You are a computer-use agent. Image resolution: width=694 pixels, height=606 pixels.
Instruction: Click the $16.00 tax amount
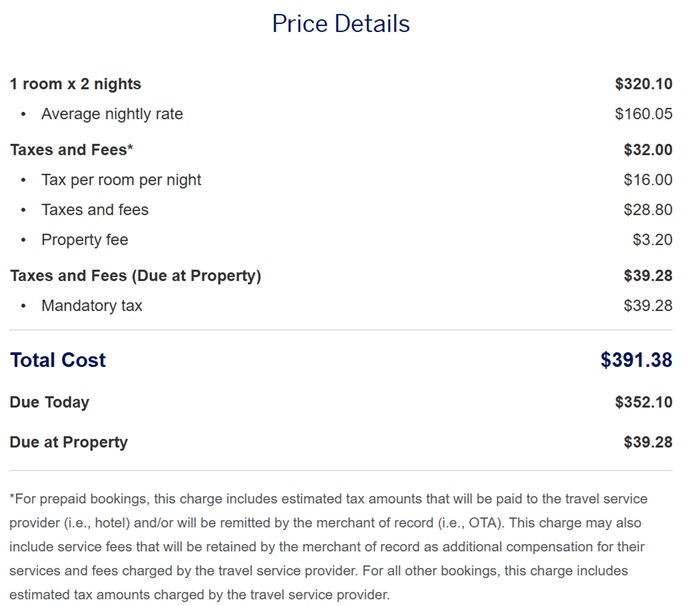(x=647, y=180)
